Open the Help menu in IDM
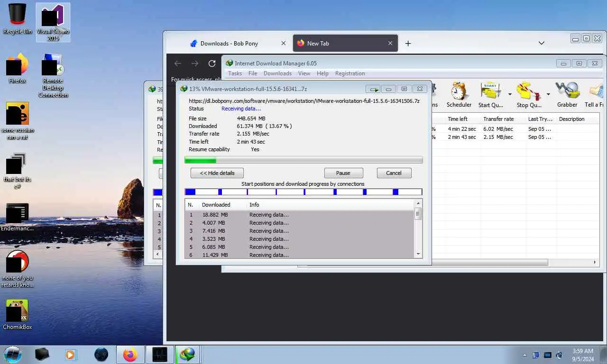This screenshot has height=364, width=607. tap(322, 73)
